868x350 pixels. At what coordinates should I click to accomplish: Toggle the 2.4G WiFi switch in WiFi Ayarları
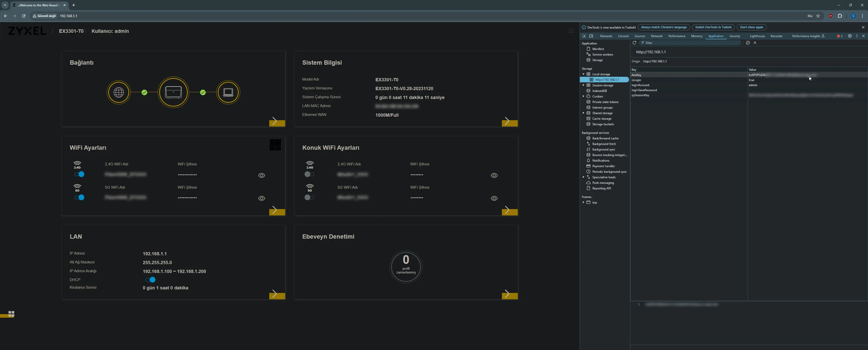coord(79,174)
